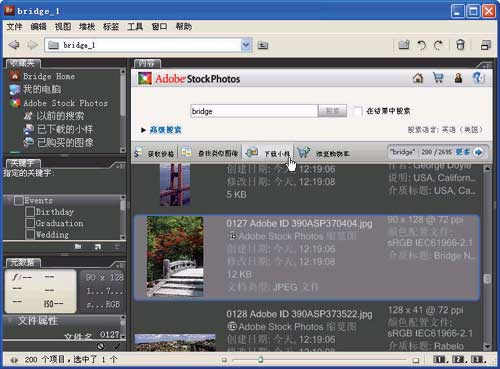Click the 更多 more results link
This screenshot has height=369, width=500.
463,152
